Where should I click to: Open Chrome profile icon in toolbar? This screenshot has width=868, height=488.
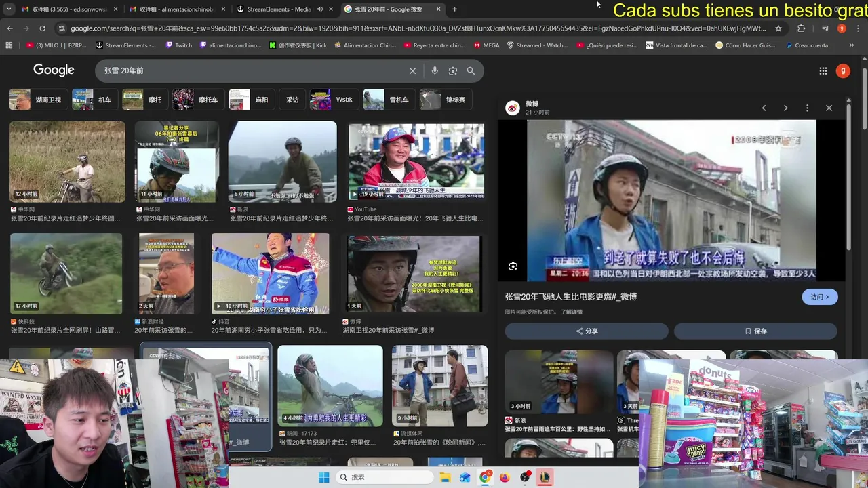coord(842,28)
